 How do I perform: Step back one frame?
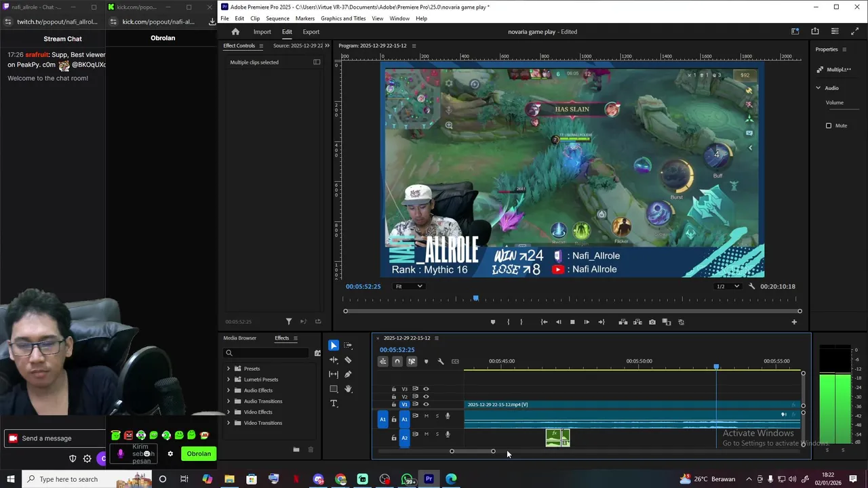coord(558,322)
